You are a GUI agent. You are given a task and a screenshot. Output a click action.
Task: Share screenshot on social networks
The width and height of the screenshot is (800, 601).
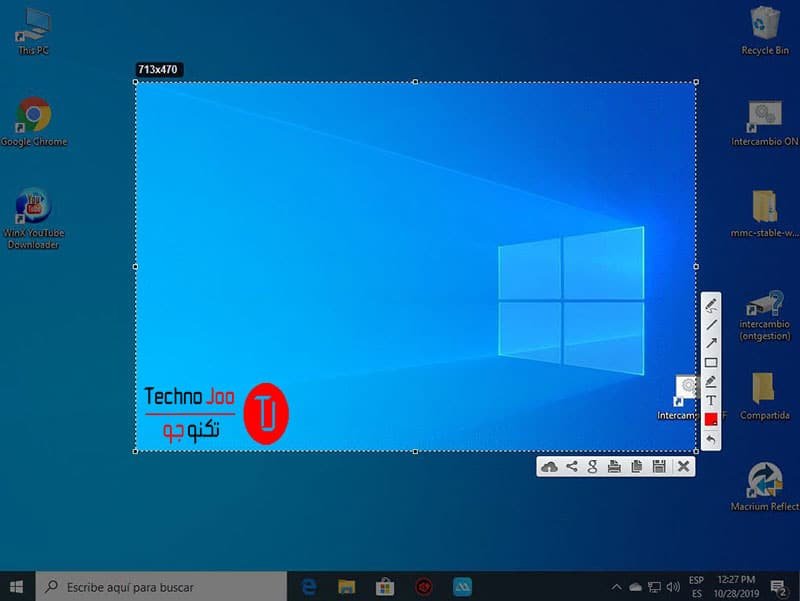[x=572, y=466]
